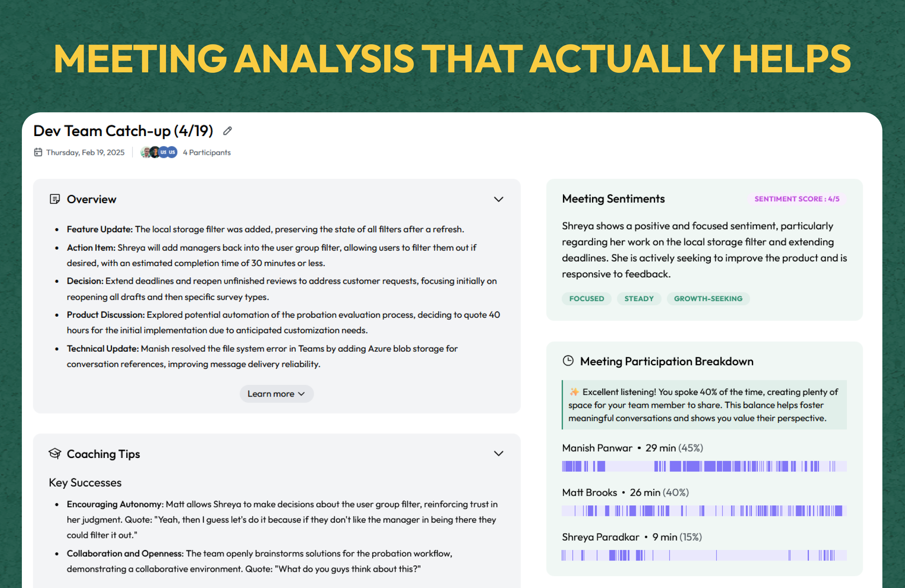Select the FOCUSED sentiment tag

pos(586,299)
